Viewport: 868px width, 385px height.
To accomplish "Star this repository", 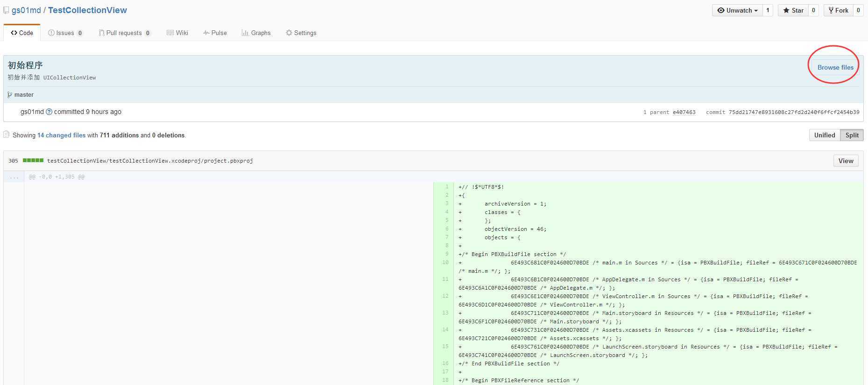I will (x=793, y=10).
